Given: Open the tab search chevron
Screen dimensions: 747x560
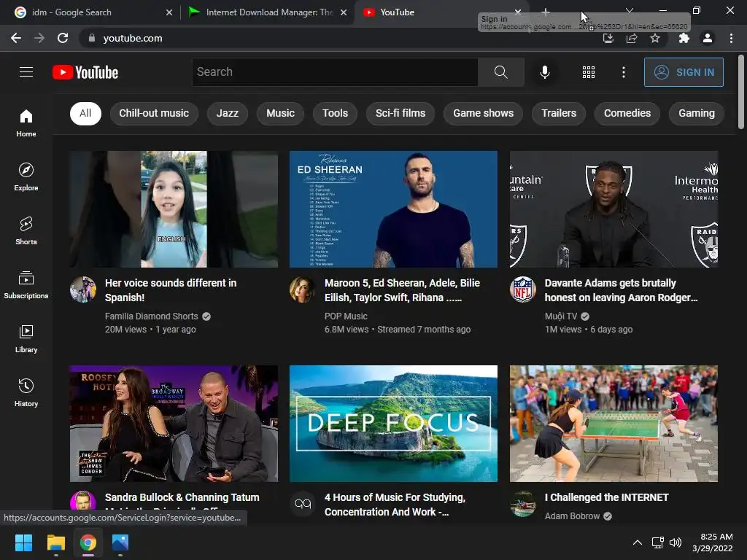Looking at the screenshot, I should (x=630, y=10).
